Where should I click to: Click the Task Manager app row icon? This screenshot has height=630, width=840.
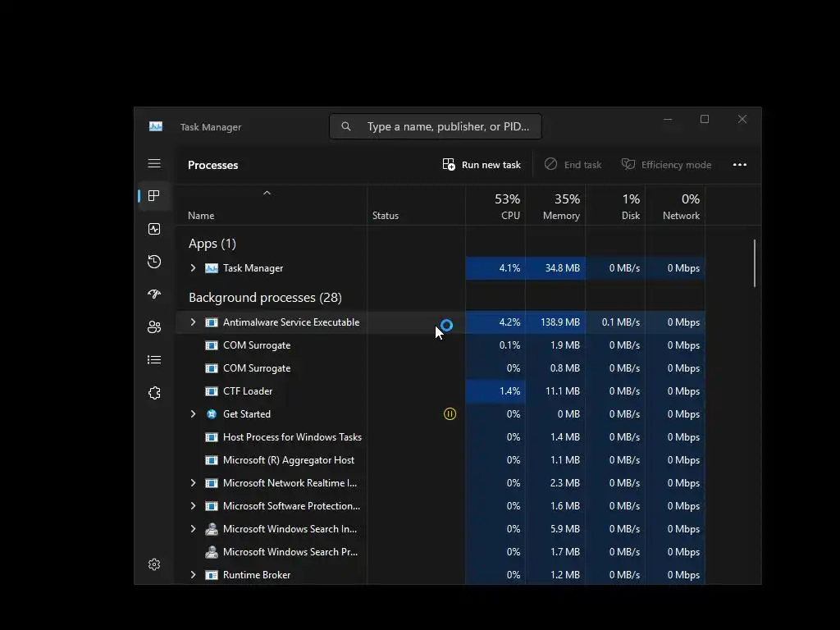(212, 268)
